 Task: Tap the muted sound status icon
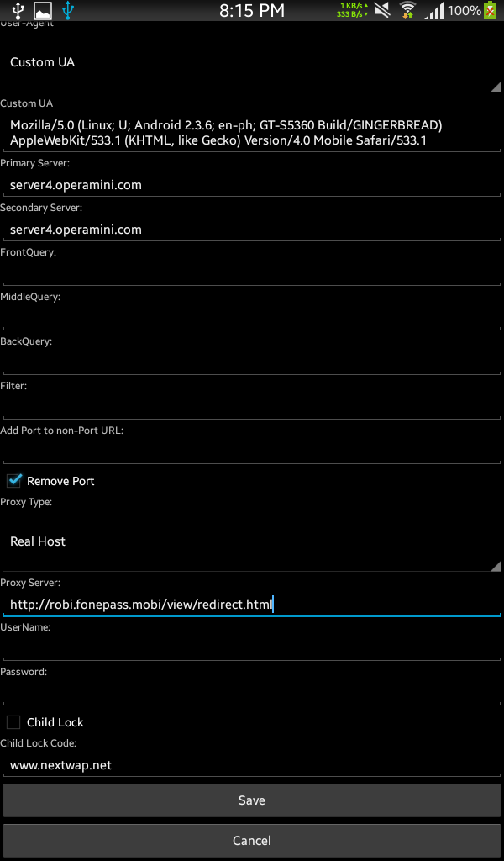pyautogui.click(x=382, y=10)
